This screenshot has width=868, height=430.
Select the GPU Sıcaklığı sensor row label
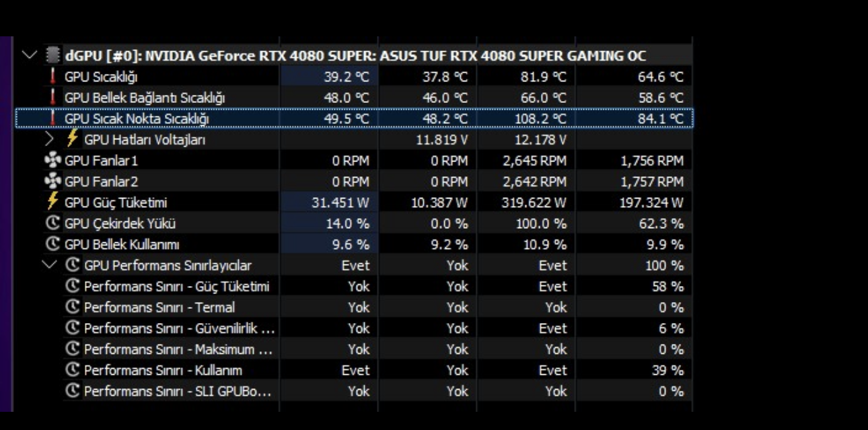pos(101,77)
